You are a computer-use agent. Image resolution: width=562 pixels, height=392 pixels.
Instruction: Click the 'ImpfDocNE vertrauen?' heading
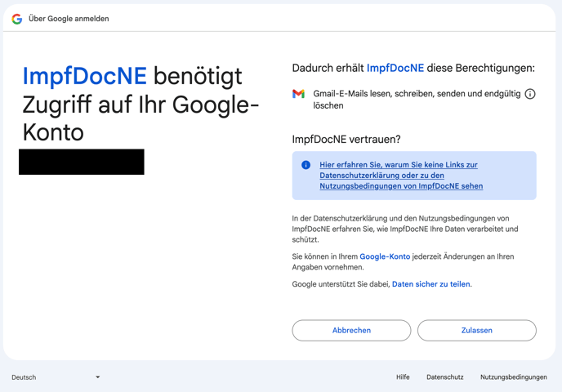(346, 140)
